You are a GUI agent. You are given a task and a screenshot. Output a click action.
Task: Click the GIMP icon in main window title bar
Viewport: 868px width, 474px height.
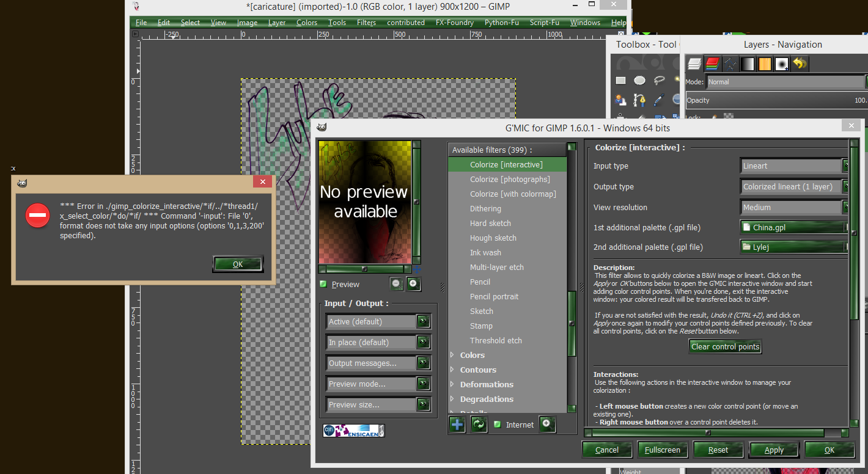pyautogui.click(x=136, y=7)
